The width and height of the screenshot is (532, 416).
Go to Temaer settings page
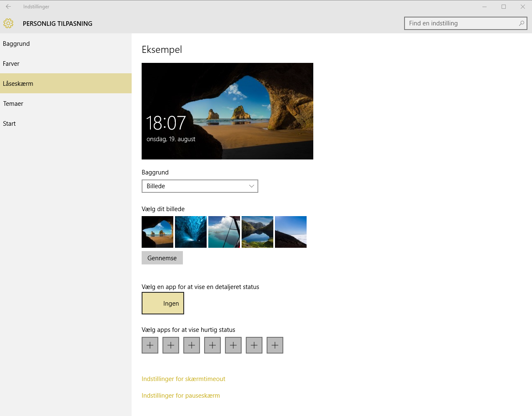pos(66,104)
